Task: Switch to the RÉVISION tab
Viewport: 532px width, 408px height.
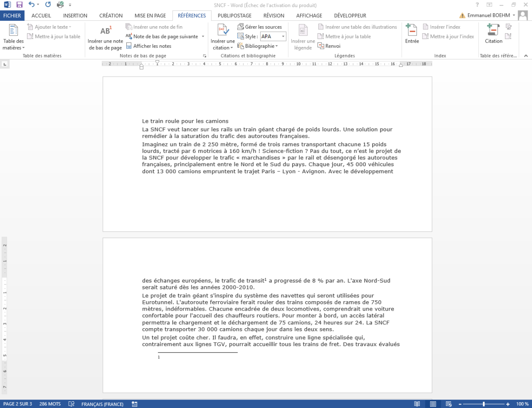Action: coord(274,16)
